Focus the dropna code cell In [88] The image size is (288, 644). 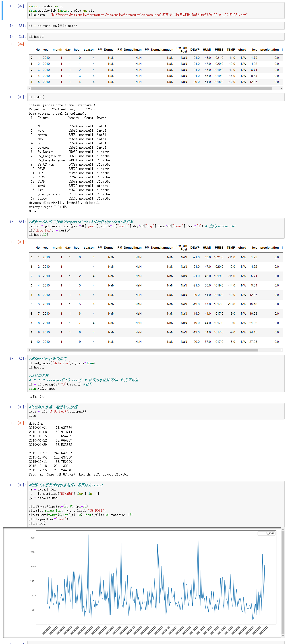pyautogui.click(x=156, y=411)
